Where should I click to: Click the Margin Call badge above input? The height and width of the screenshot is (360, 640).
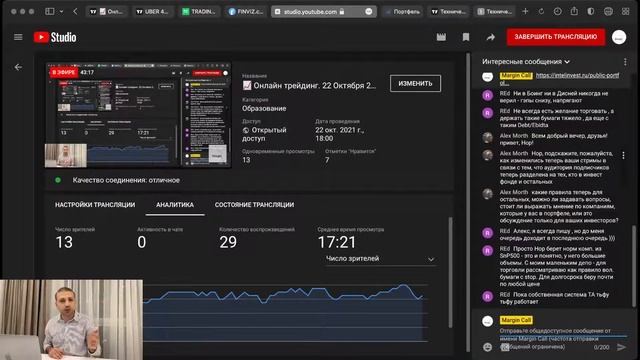click(516, 320)
